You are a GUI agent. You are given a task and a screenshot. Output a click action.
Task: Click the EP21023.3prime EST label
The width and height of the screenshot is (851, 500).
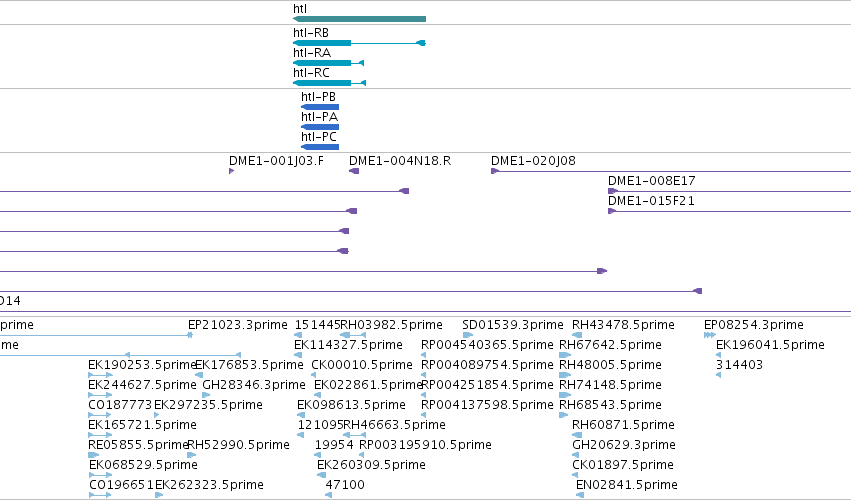[x=238, y=325]
